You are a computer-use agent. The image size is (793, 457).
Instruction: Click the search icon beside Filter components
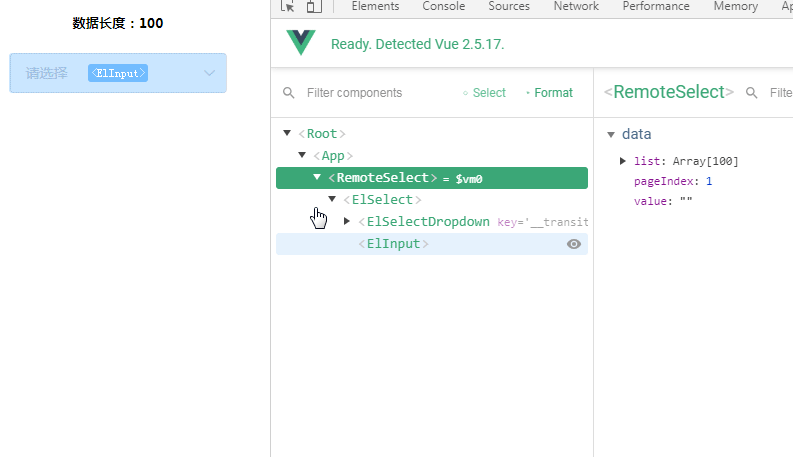[x=288, y=93]
